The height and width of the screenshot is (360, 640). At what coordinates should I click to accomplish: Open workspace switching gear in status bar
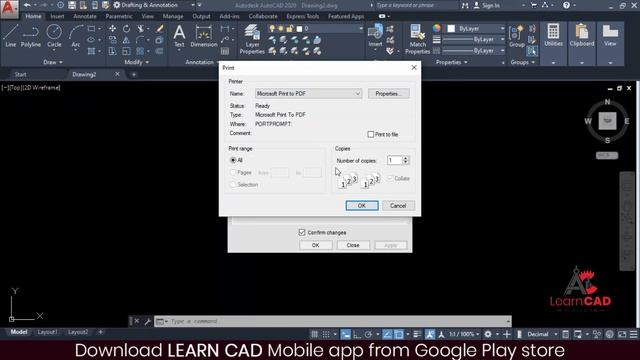pyautogui.click(x=488, y=334)
